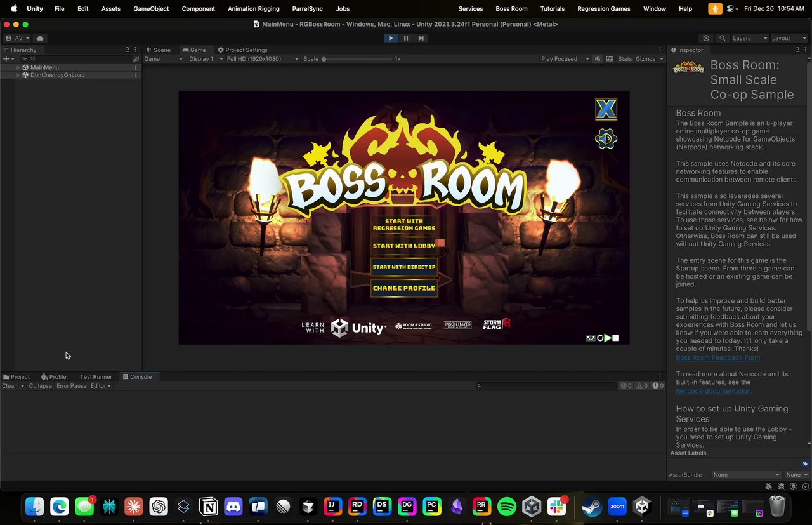Screen dimensions: 812x525
Task: Click the Regression Games bot icon in overlay
Action: tap(591, 338)
